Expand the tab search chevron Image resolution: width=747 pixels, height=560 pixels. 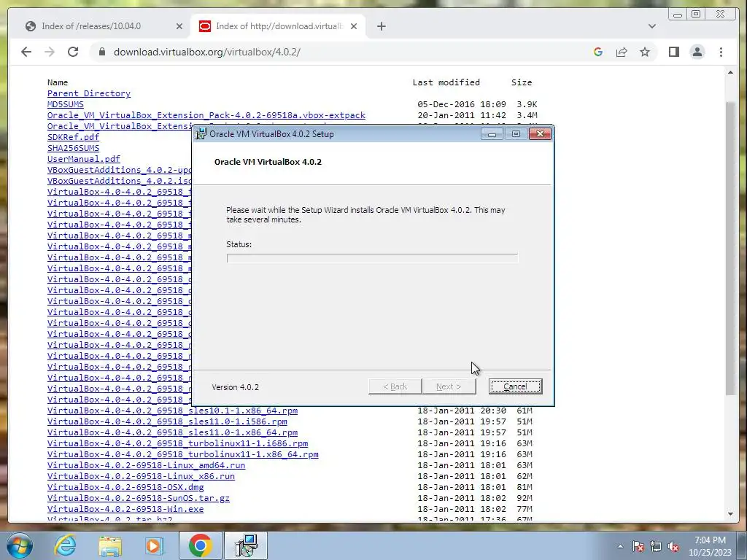coord(652,26)
